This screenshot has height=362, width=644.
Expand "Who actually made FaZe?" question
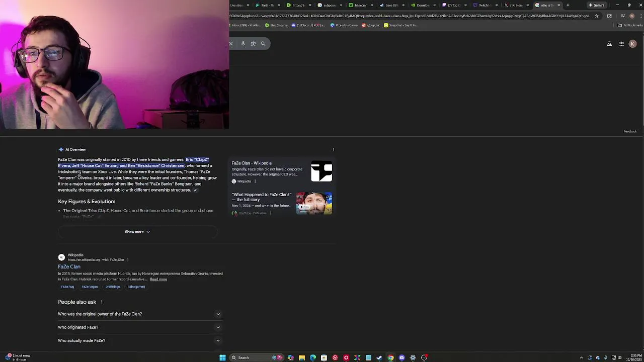139,340
